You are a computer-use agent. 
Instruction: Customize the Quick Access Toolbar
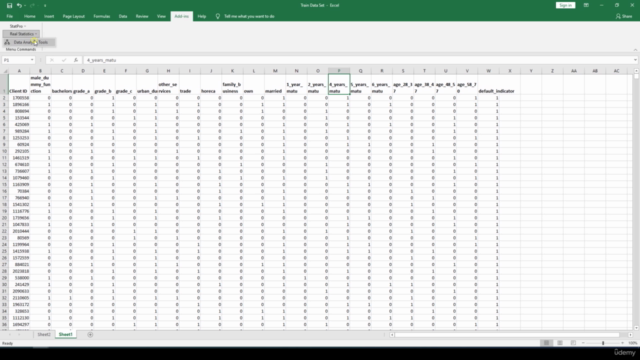45,6
